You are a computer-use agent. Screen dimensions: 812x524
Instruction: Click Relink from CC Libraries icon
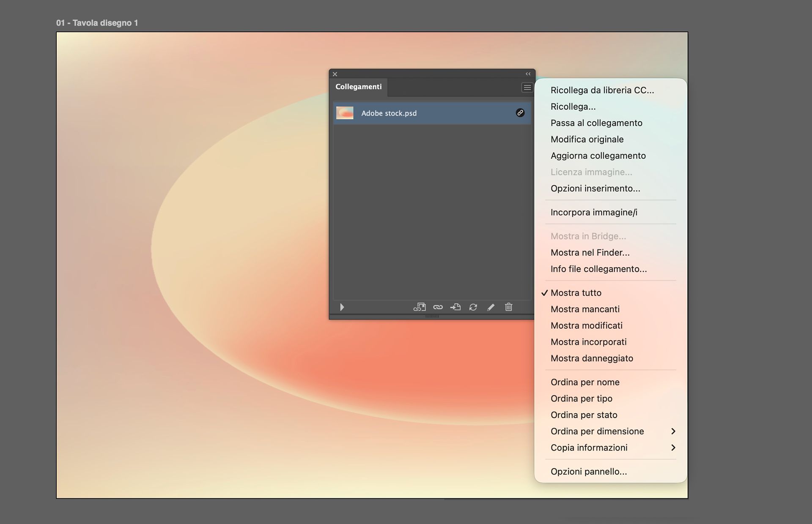coord(419,307)
